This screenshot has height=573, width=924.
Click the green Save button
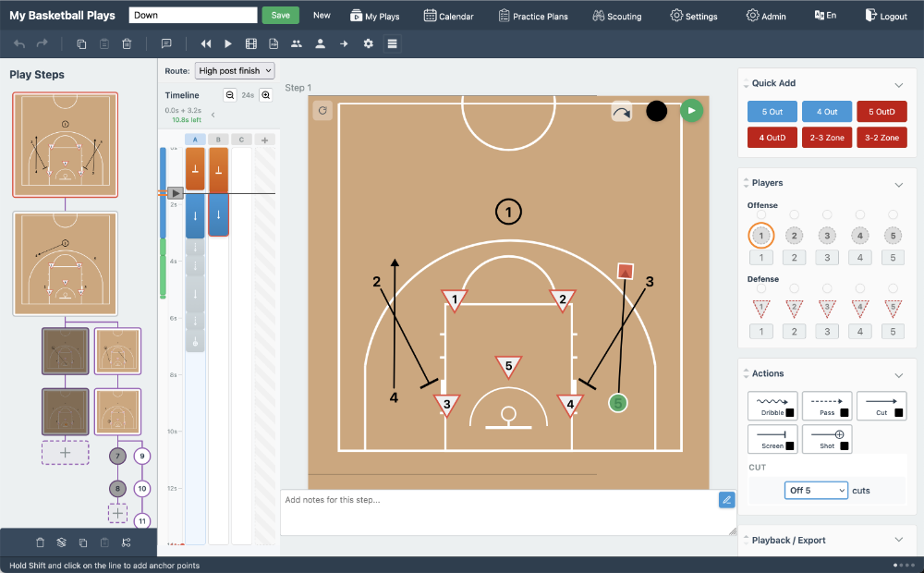tap(280, 15)
